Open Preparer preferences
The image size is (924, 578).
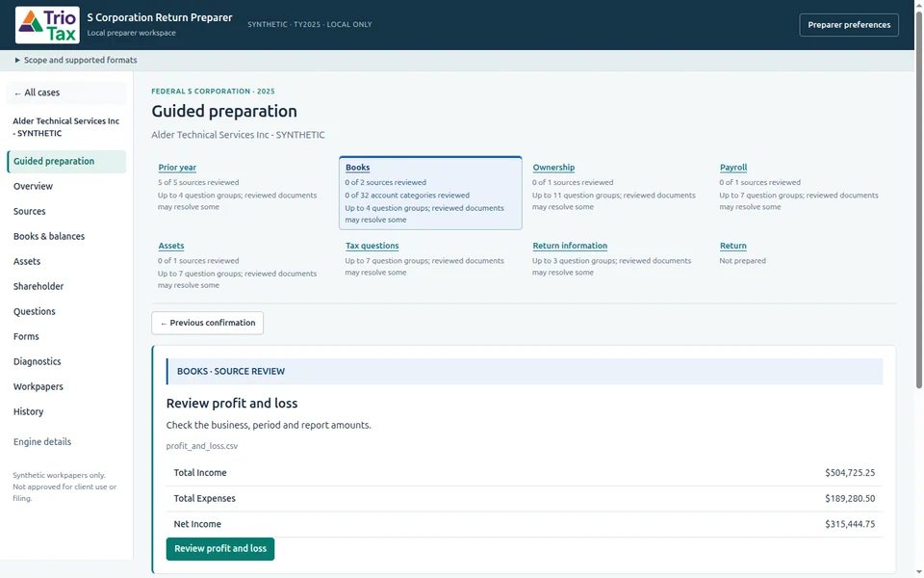[x=849, y=25]
